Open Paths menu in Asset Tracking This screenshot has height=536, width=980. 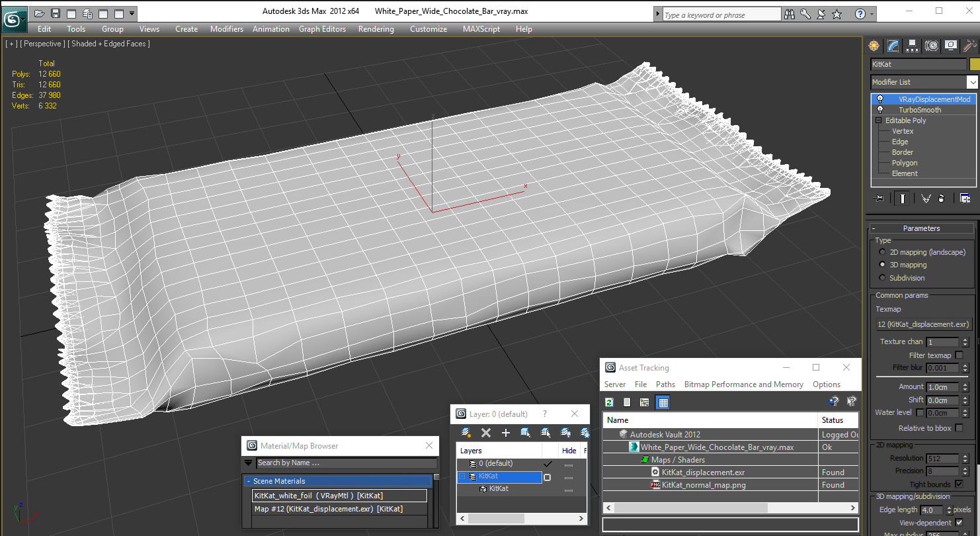tap(665, 384)
